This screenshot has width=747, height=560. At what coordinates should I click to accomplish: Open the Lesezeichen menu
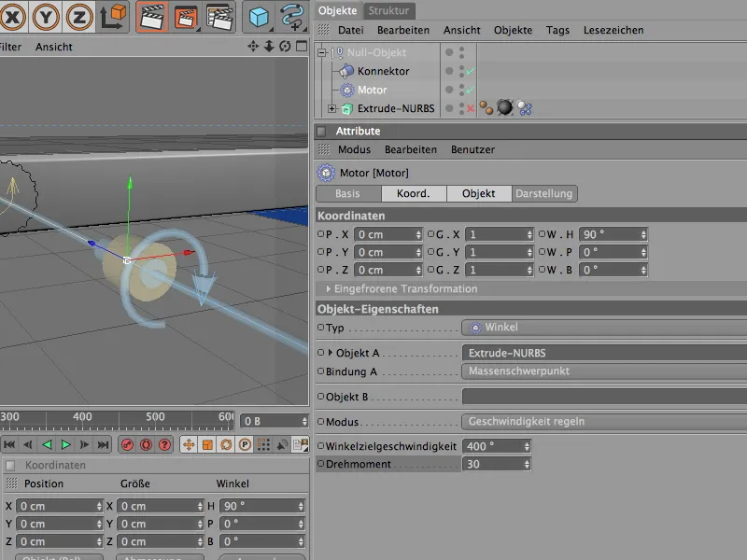(x=613, y=30)
